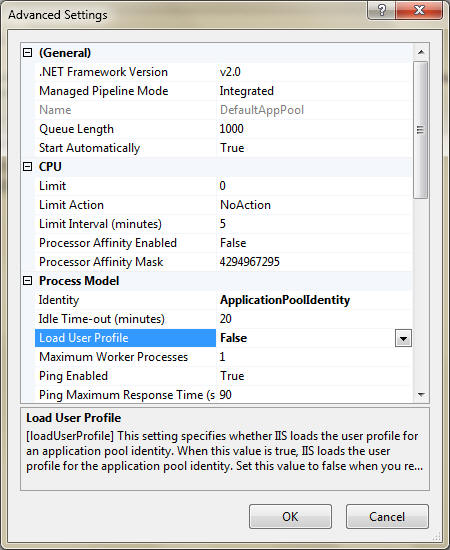450x550 pixels.
Task: Click the scrollbar down arrow
Action: [x=421, y=395]
